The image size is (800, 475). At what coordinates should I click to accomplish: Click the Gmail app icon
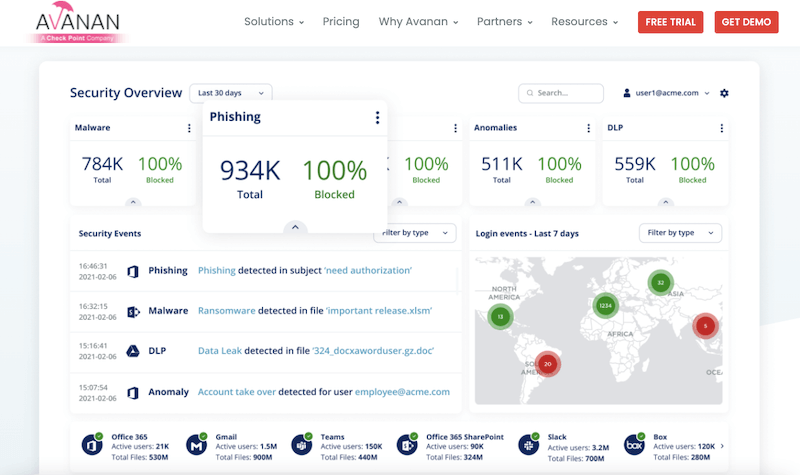click(x=197, y=445)
